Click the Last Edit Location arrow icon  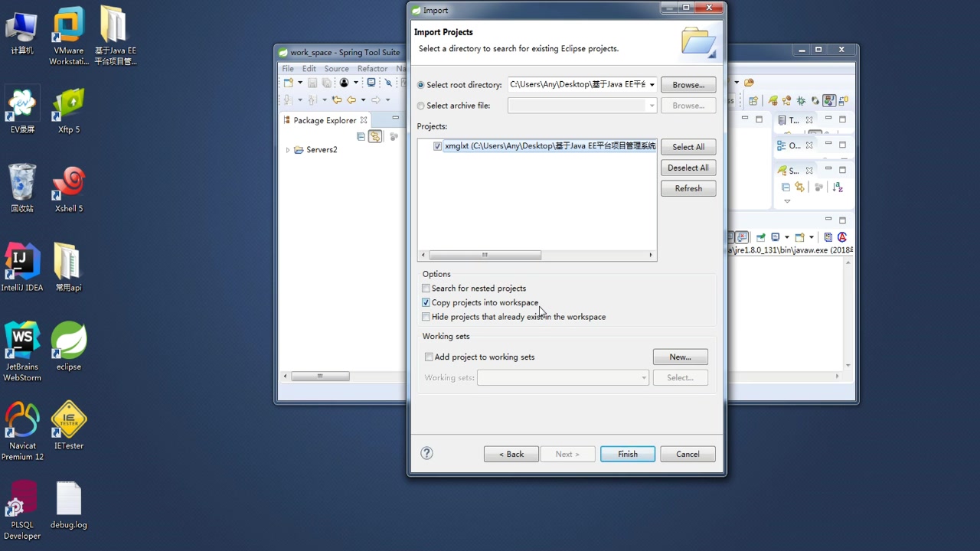(x=337, y=99)
